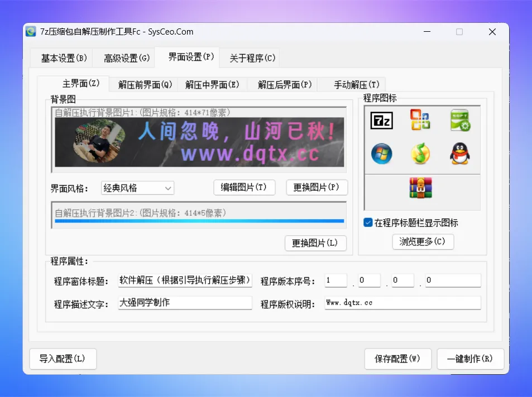
Task: Choose the green music note icon
Action: [x=420, y=153]
